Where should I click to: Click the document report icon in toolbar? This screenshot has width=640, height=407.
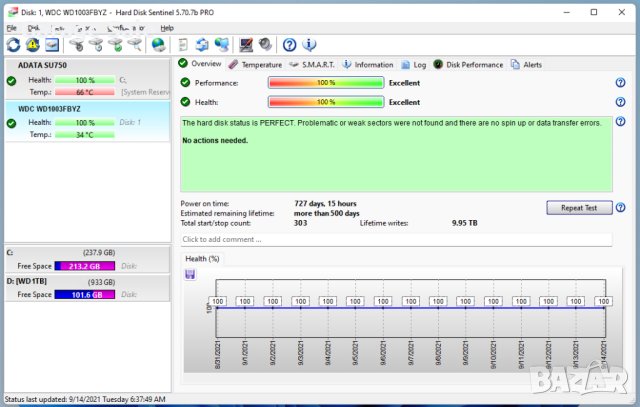coord(183,44)
